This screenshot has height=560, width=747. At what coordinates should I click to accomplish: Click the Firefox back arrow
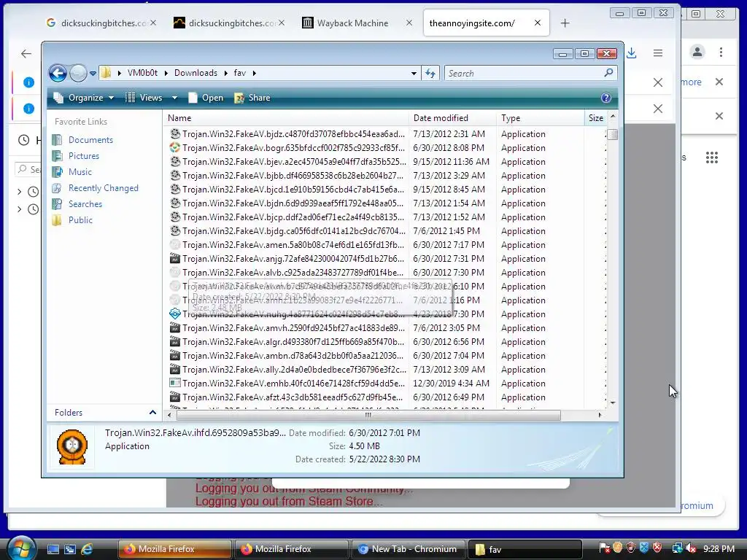(x=26, y=54)
